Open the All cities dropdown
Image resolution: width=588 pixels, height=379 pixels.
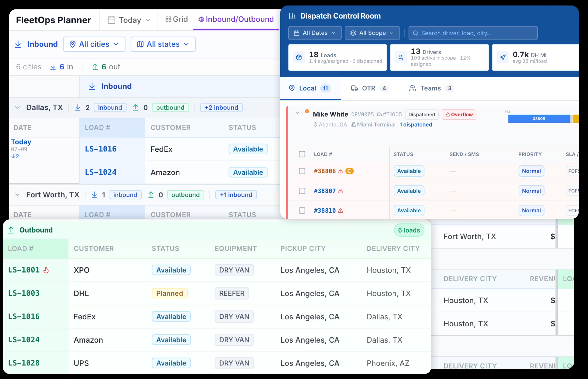94,44
